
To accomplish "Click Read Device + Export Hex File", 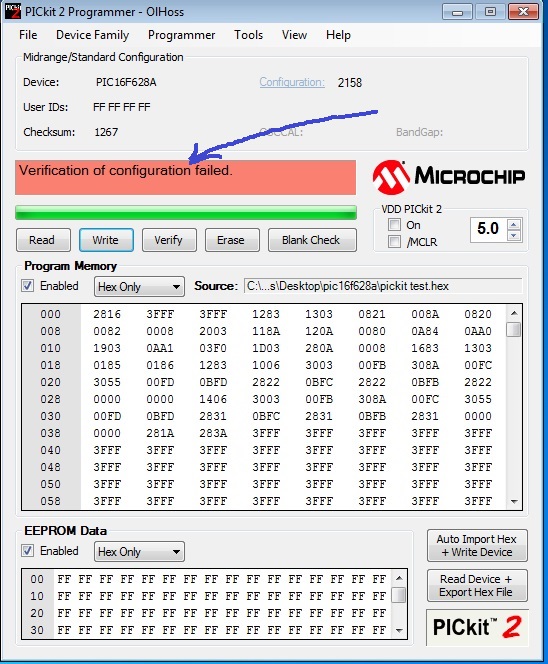I will (477, 586).
